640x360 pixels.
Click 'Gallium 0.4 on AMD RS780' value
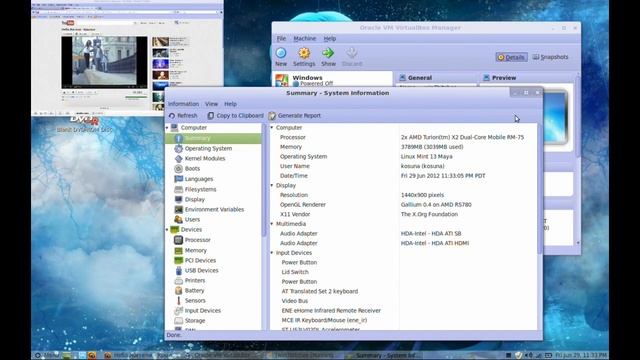tap(436, 205)
